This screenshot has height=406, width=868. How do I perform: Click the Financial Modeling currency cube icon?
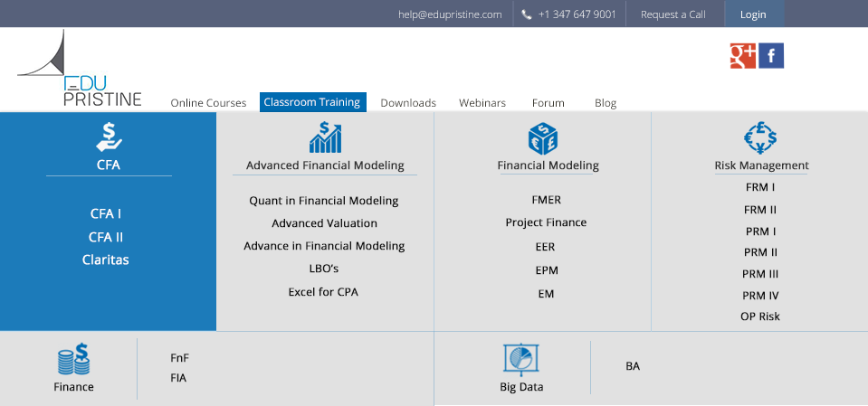(x=542, y=138)
